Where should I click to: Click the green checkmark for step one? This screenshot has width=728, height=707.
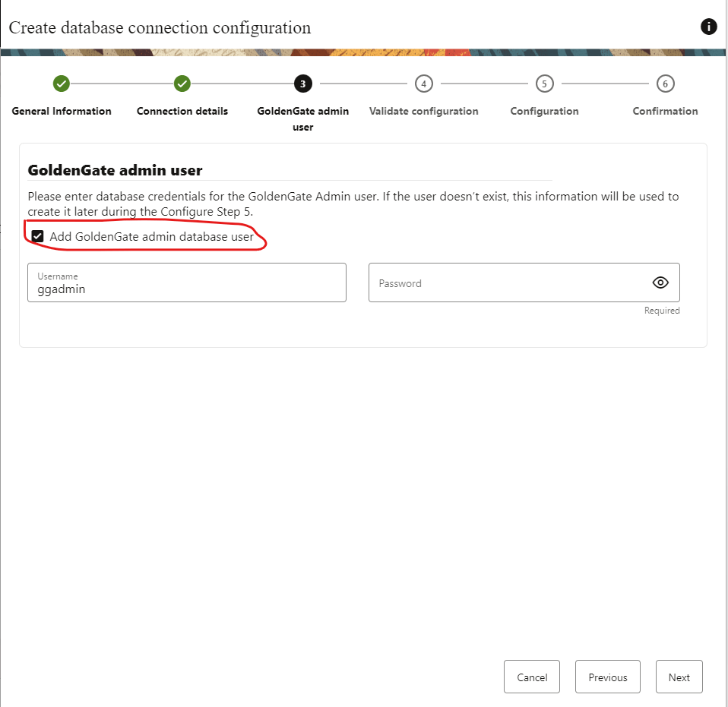[x=62, y=84]
